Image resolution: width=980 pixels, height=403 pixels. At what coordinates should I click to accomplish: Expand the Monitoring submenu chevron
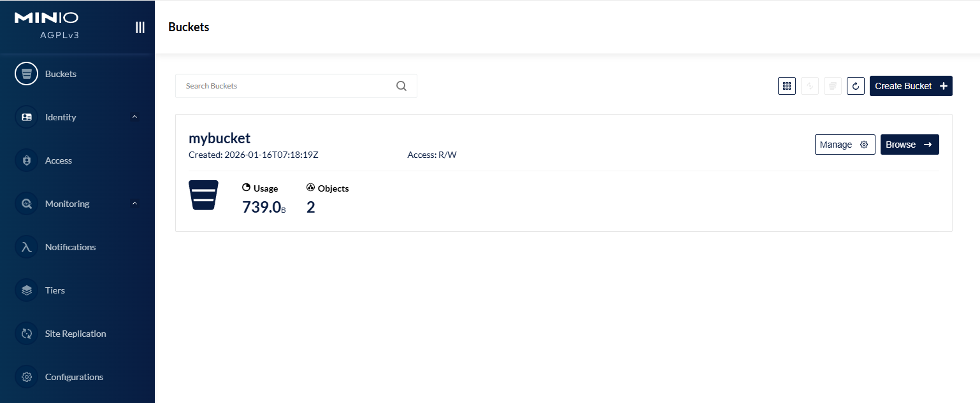tap(134, 204)
